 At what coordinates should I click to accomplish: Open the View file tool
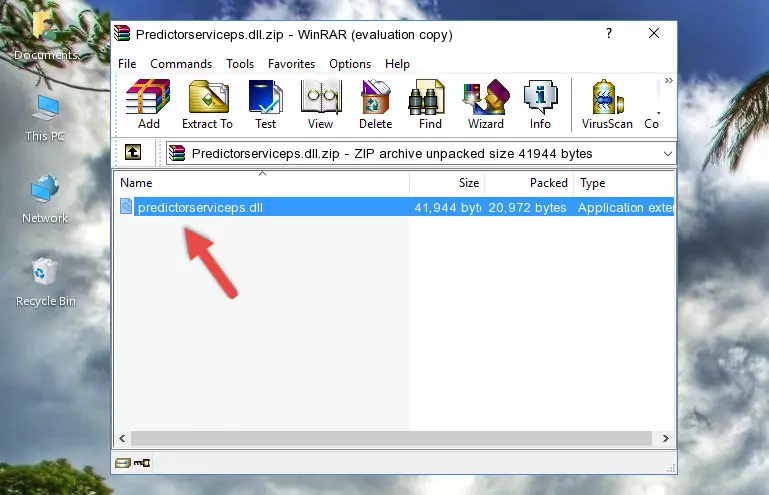321,104
